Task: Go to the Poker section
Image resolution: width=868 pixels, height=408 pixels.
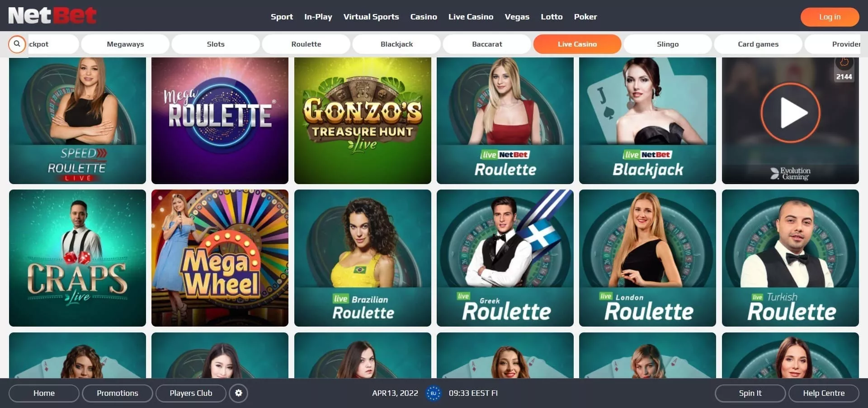Action: (585, 17)
